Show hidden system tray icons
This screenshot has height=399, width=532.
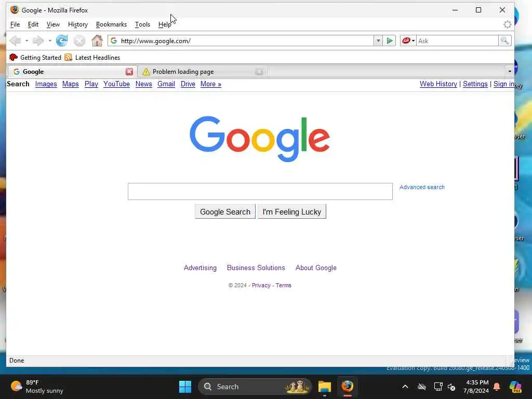click(x=405, y=387)
